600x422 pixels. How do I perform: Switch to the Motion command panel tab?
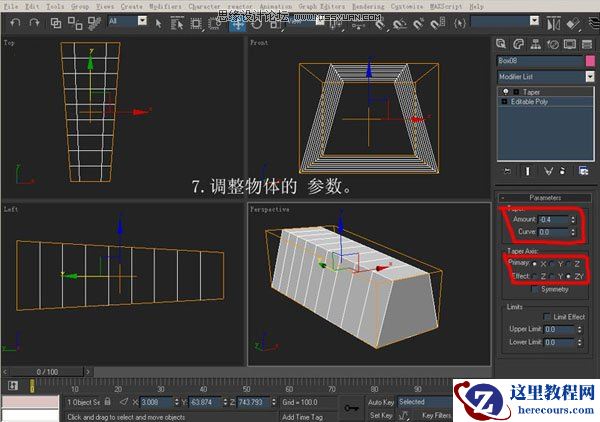(x=553, y=44)
